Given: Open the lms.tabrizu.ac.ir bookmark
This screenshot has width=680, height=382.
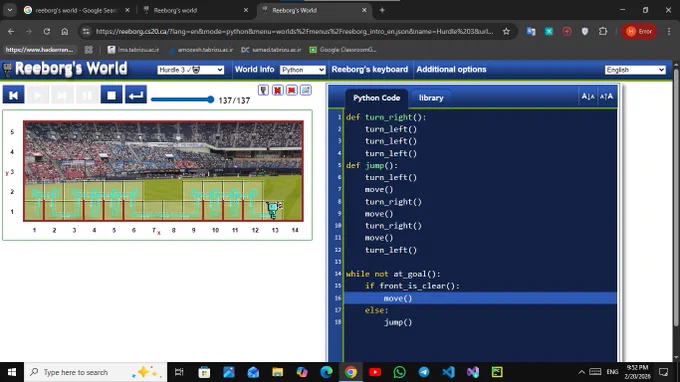Looking at the screenshot, I should 134,50.
